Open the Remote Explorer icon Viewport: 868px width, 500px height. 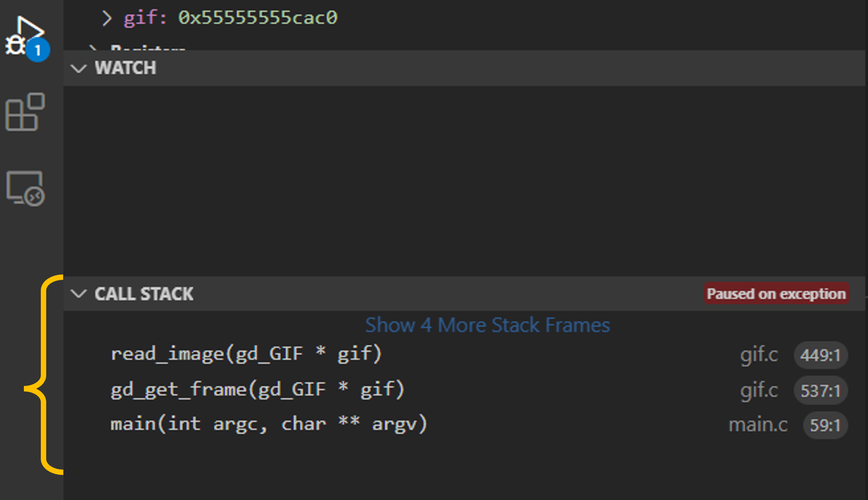25,188
